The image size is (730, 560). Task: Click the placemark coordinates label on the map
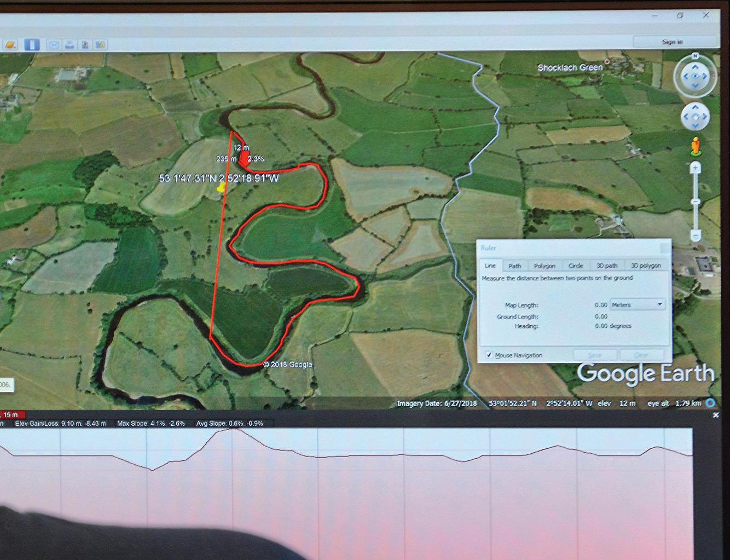click(x=219, y=178)
